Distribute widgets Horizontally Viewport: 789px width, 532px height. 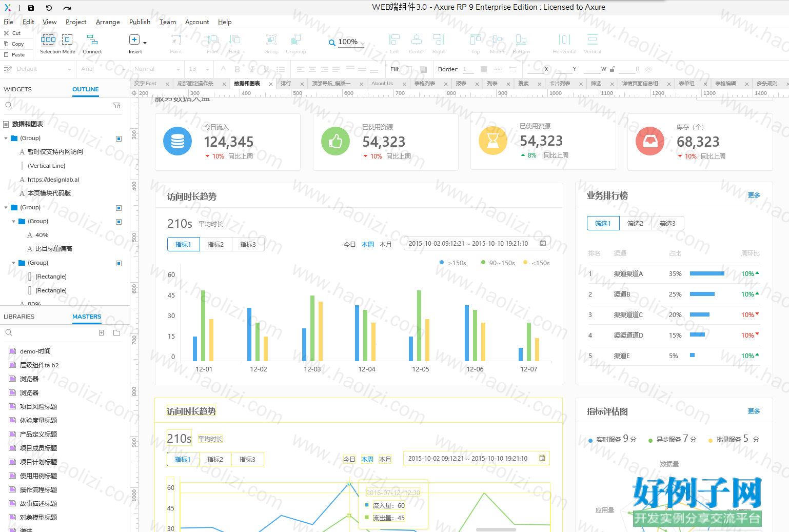(x=564, y=44)
